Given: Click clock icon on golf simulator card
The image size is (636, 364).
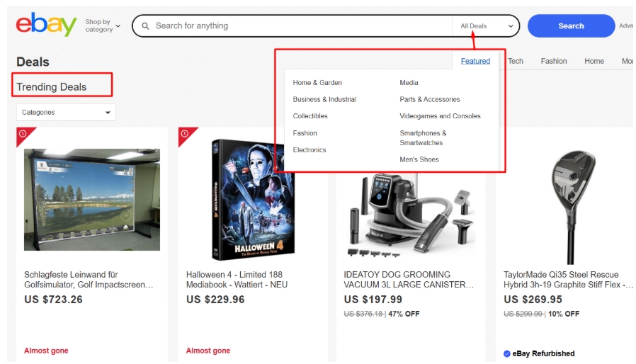Looking at the screenshot, I should tap(23, 134).
